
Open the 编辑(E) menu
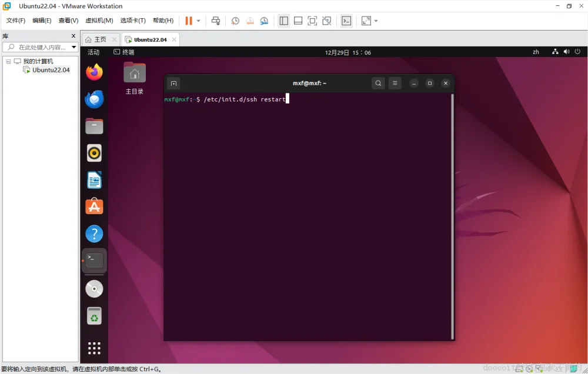42,21
